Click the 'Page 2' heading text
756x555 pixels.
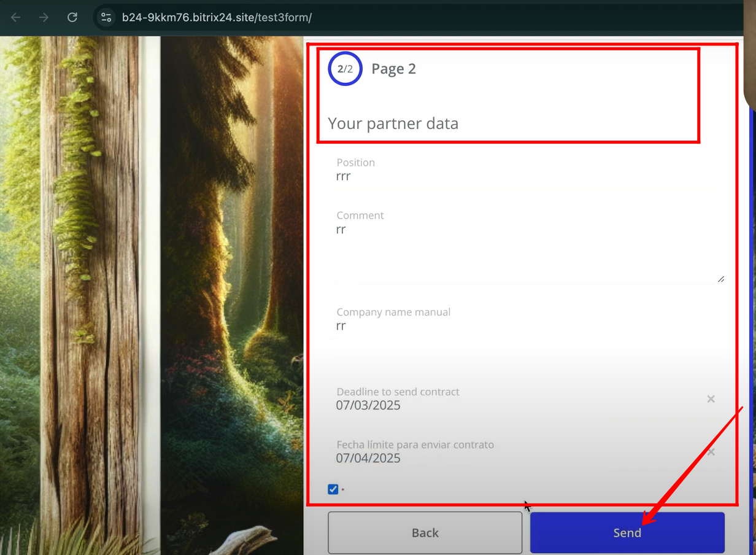click(x=393, y=69)
